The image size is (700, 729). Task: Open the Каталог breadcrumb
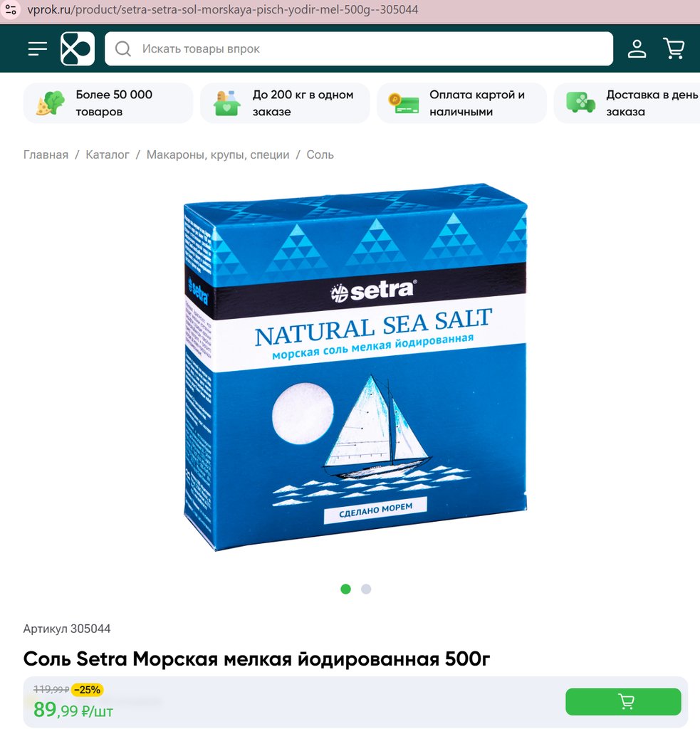click(108, 154)
